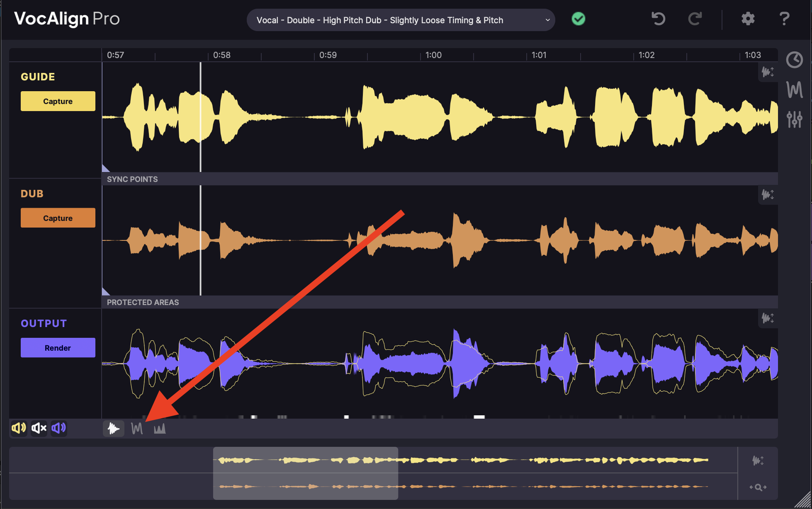Screen dimensions: 812x509
Task: Switch to pitch display view tab
Action: [137, 428]
